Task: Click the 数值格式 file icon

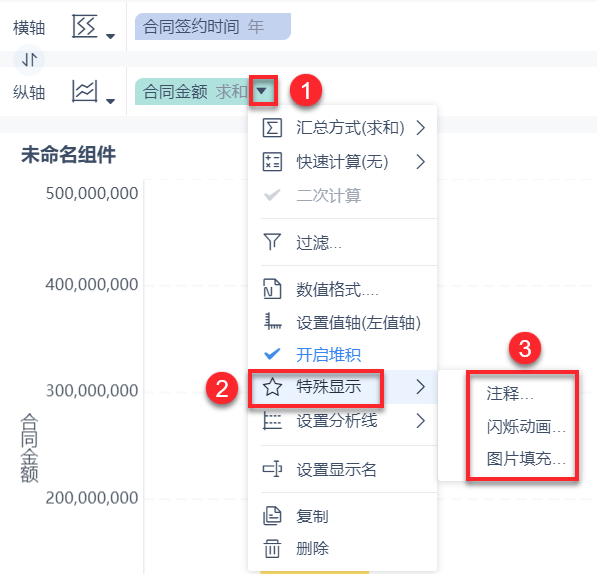Action: pyautogui.click(x=272, y=289)
